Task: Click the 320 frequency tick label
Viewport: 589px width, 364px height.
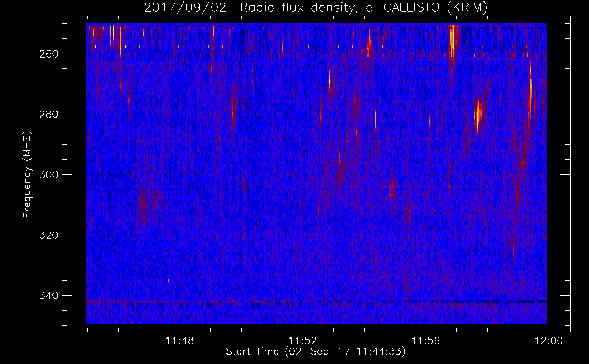Action: [x=48, y=235]
